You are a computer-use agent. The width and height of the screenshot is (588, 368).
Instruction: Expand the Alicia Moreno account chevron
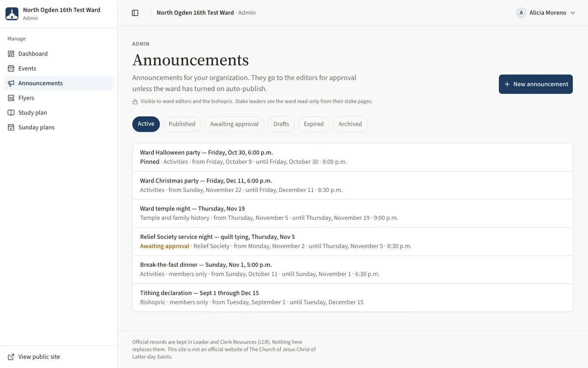[573, 13]
